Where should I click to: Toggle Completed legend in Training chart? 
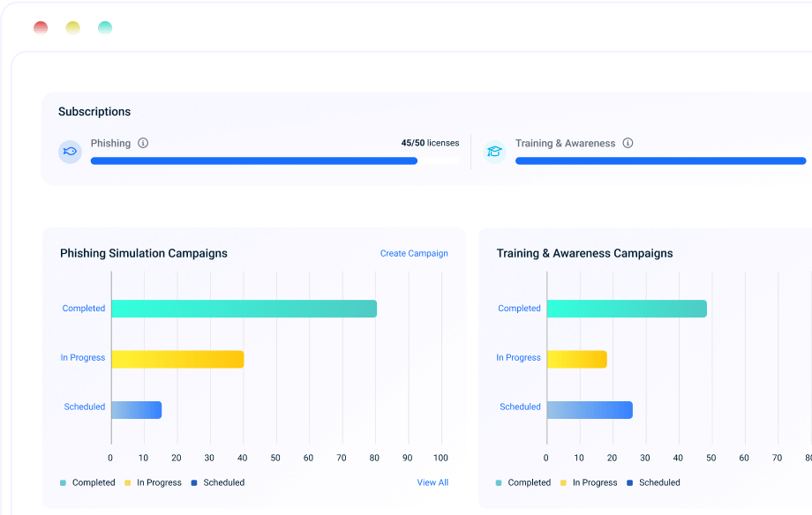[x=523, y=483]
